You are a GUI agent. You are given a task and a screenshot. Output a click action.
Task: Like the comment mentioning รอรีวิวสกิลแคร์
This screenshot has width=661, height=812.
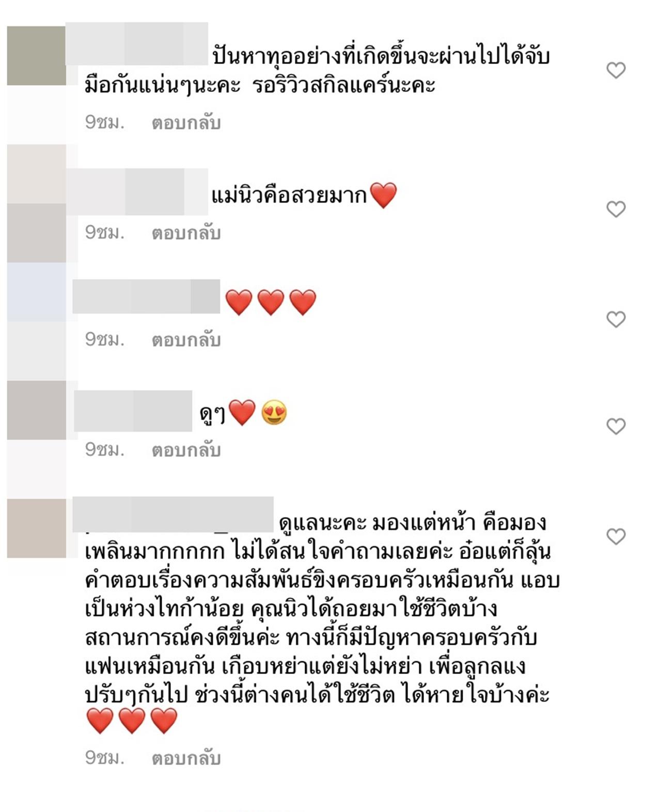click(616, 70)
